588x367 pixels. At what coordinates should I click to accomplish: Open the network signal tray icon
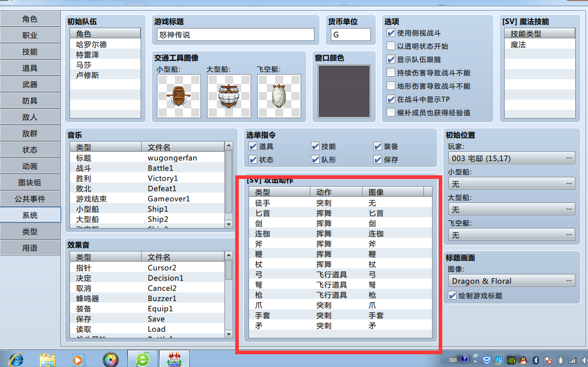[x=573, y=360]
